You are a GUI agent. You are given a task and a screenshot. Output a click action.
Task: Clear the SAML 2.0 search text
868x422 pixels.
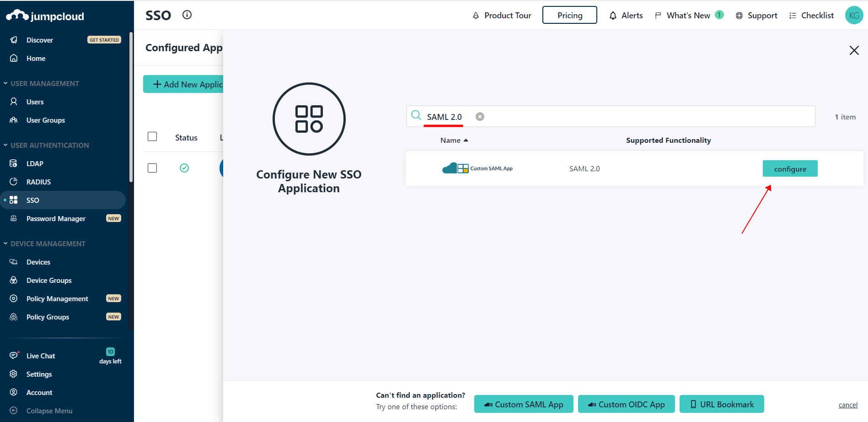480,117
